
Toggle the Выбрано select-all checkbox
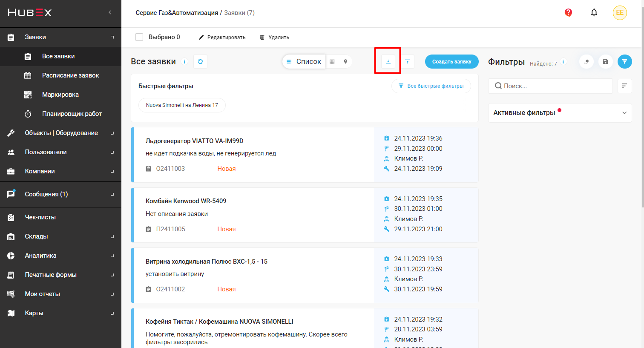tap(139, 37)
